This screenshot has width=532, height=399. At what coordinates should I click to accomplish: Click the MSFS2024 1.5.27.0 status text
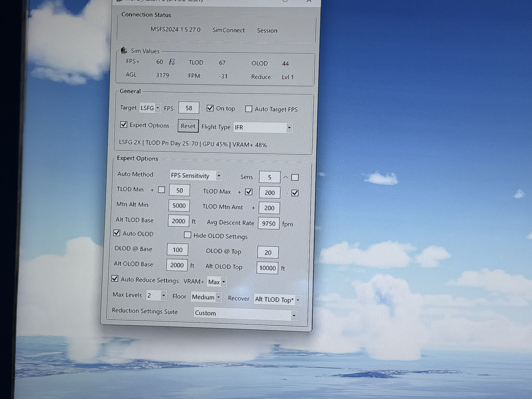(176, 29)
